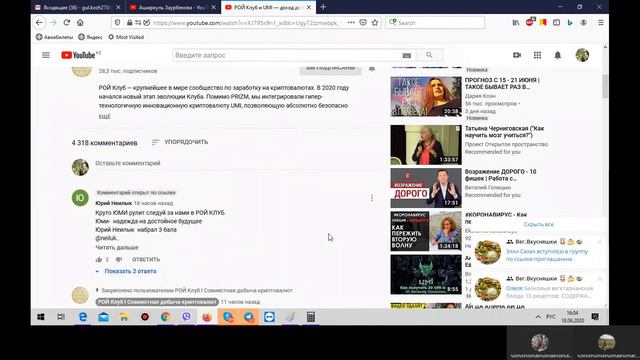Dislike Юрий Неилык's comment with thumbs down
Viewport: 640px width, 360px height.
tap(119, 260)
